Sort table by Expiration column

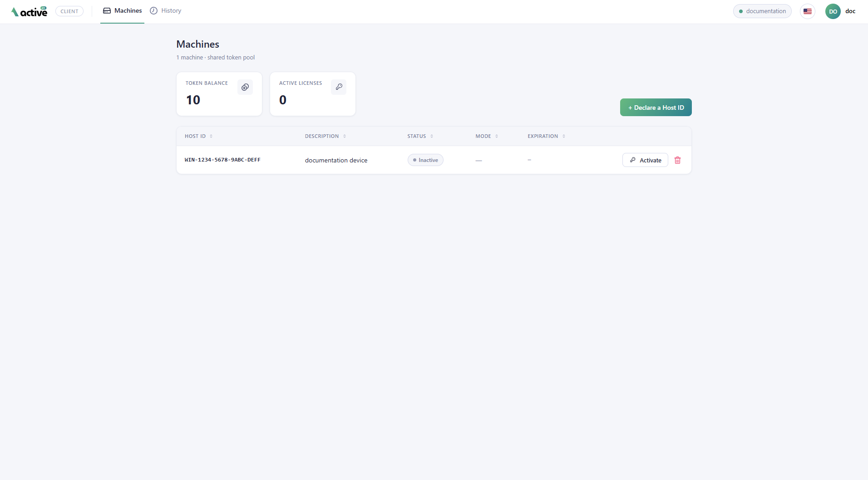[546, 136]
